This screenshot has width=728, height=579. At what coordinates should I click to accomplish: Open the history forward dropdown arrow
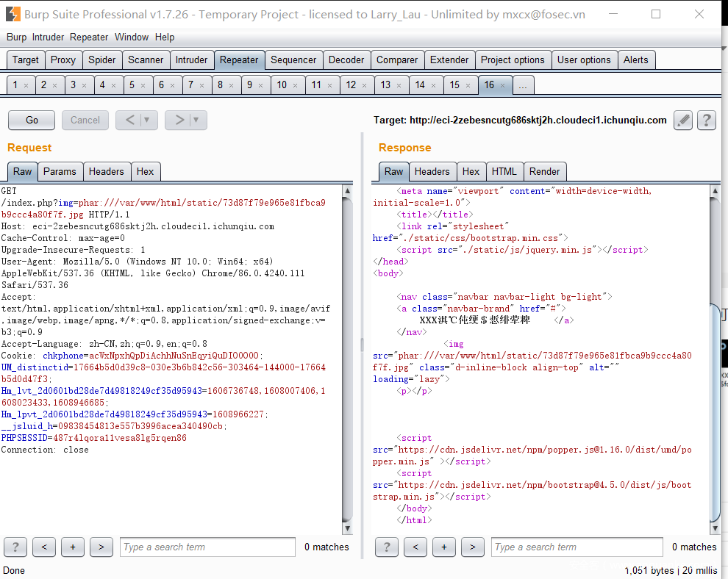point(196,120)
